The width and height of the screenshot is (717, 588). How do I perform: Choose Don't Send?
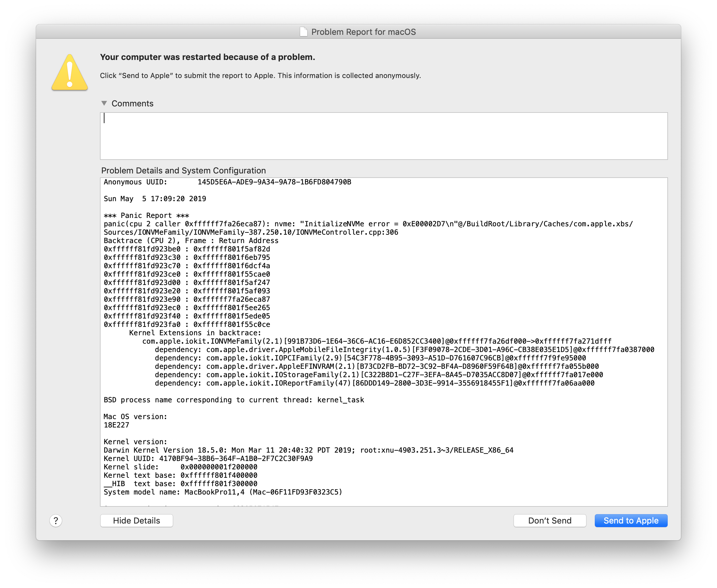click(x=549, y=521)
